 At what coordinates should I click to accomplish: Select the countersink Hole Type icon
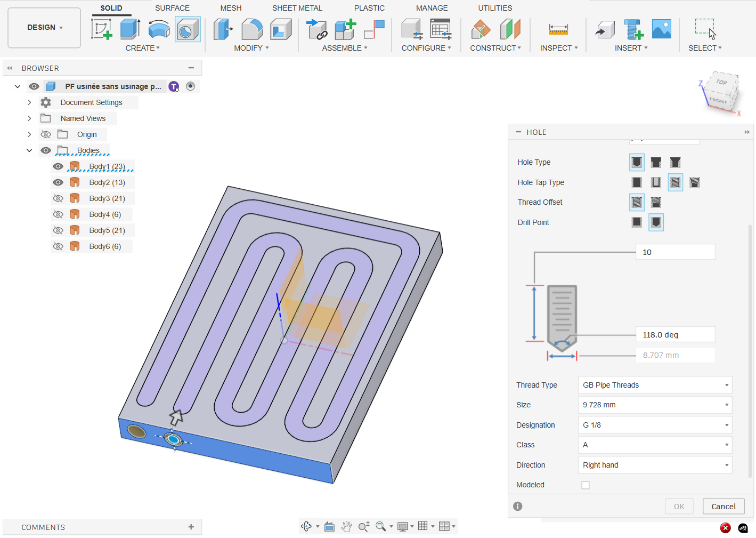(675, 162)
